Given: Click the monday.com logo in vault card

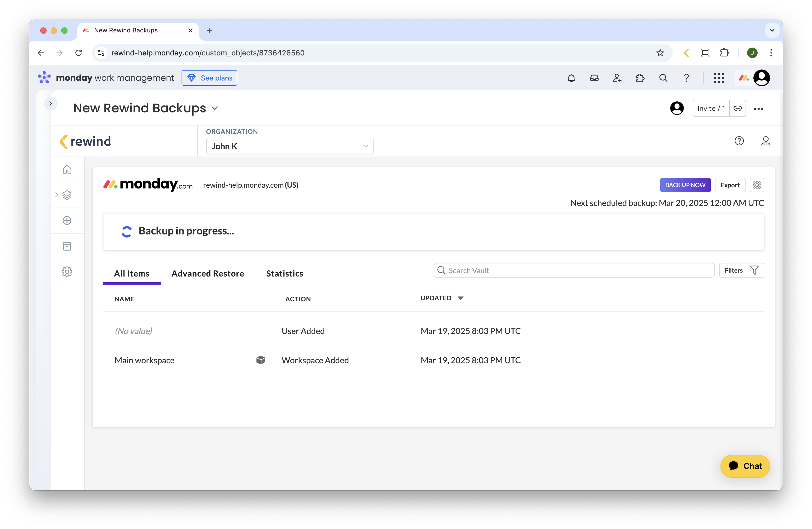Looking at the screenshot, I should coord(148,185).
